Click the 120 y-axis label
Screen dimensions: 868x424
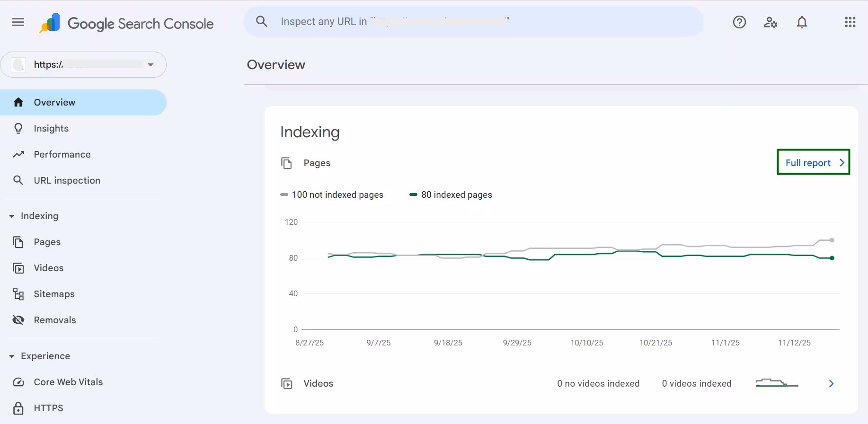point(291,222)
